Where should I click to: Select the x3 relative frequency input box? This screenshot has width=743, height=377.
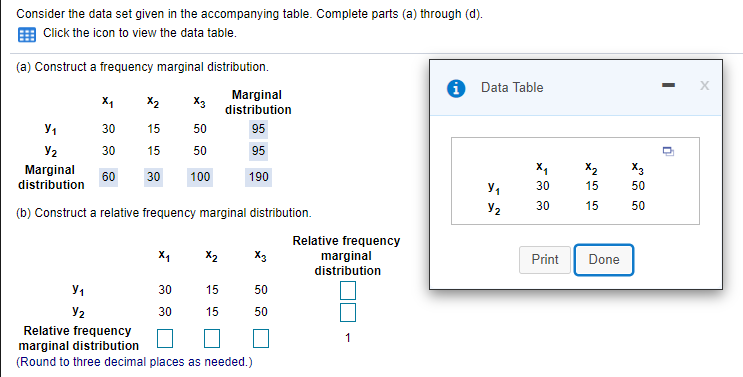click(261, 338)
